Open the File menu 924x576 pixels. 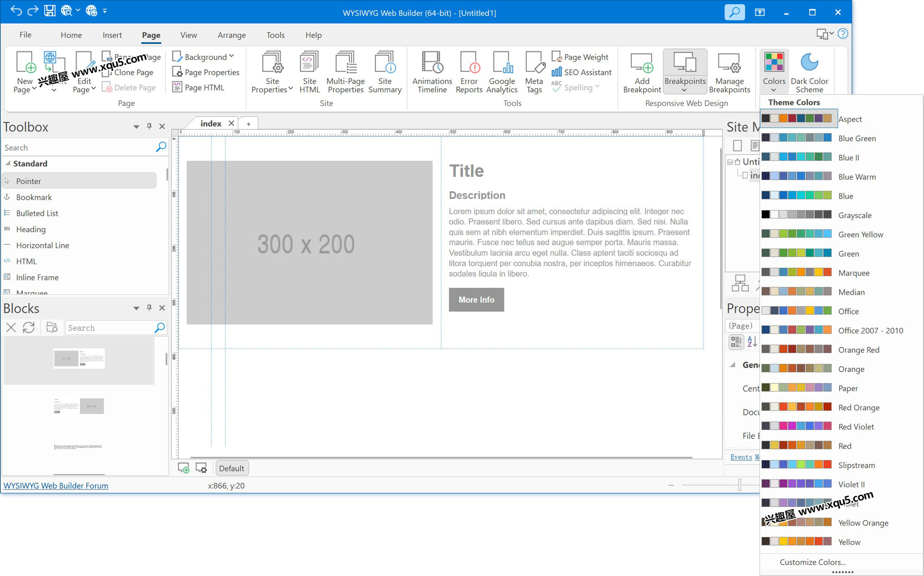(x=25, y=35)
